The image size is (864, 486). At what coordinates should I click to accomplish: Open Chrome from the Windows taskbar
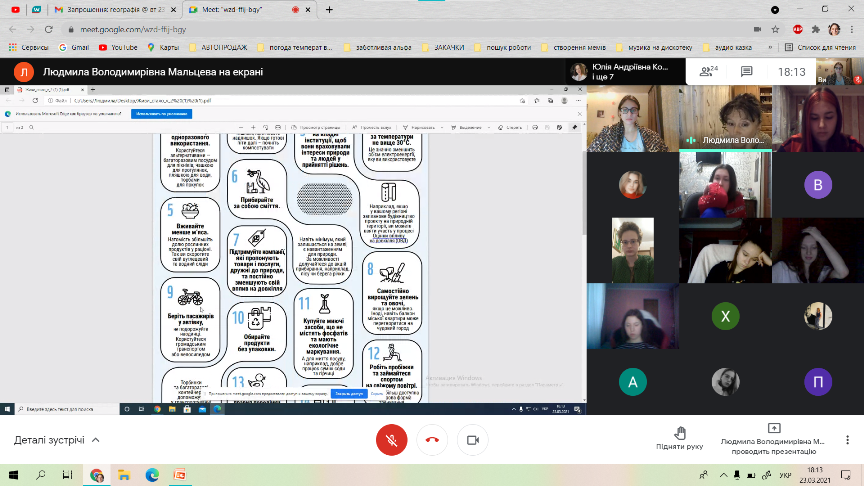click(96, 475)
